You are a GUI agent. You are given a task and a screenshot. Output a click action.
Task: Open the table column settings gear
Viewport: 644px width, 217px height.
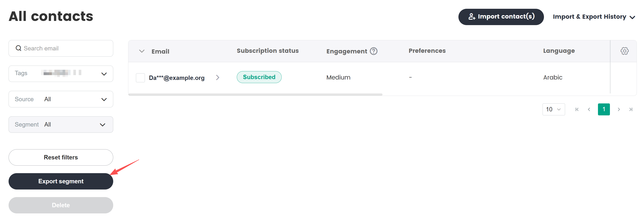[x=624, y=51]
